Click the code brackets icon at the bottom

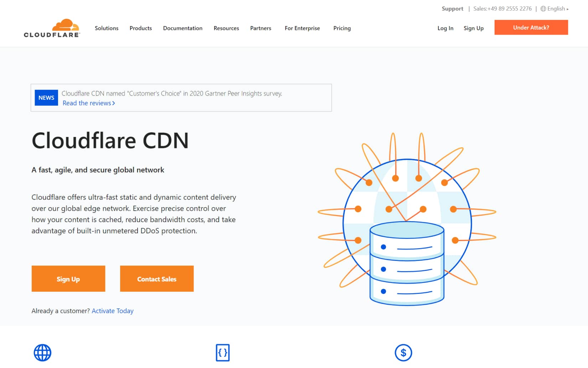pos(223,352)
